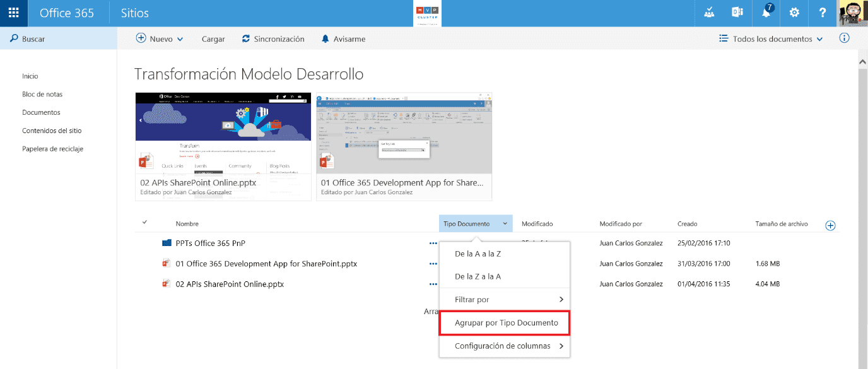
Task: Click Juan Carlos Gonzalez in the folder row
Action: (631, 243)
